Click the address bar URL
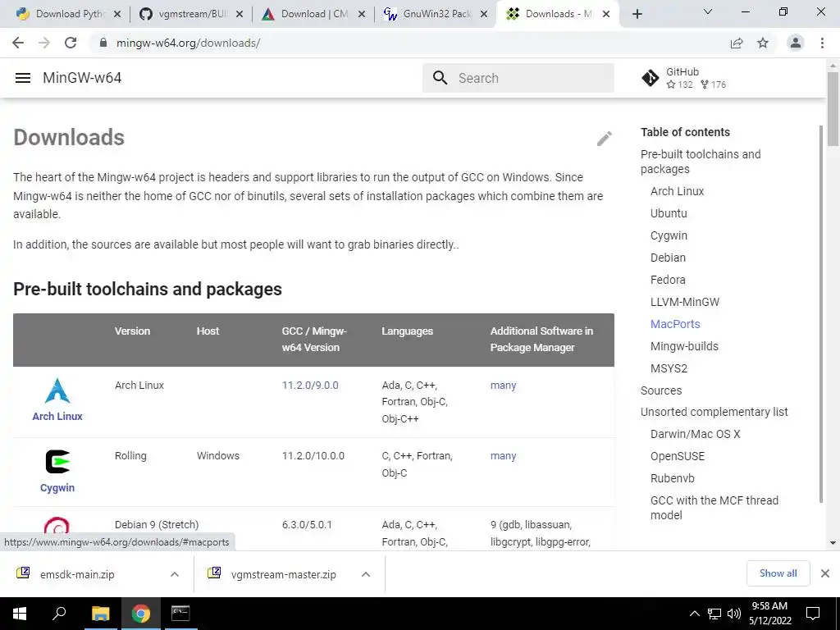The width and height of the screenshot is (840, 630). point(188,43)
